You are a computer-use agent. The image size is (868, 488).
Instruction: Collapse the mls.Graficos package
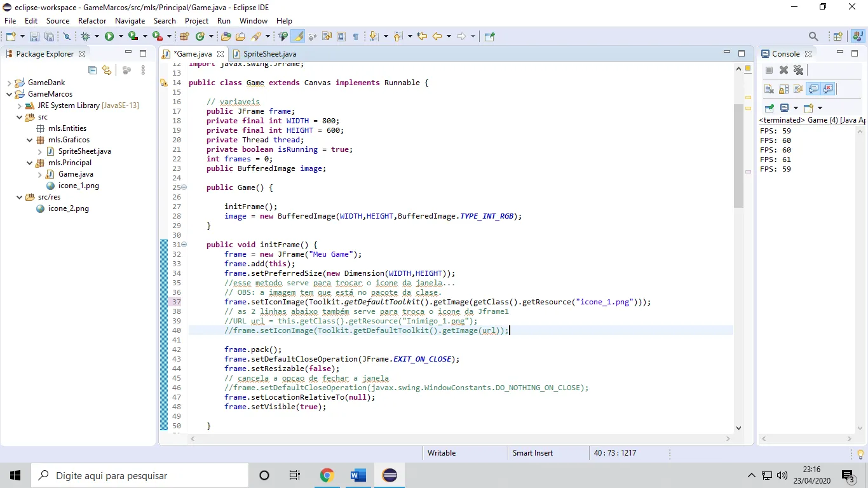[30, 140]
